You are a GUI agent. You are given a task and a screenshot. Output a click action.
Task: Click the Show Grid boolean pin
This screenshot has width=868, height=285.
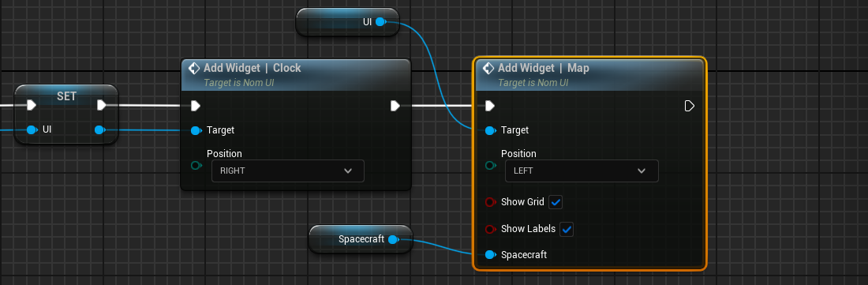tap(490, 202)
